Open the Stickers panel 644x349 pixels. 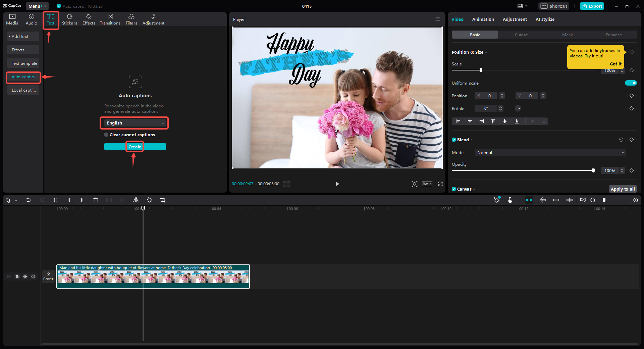pyautogui.click(x=69, y=19)
